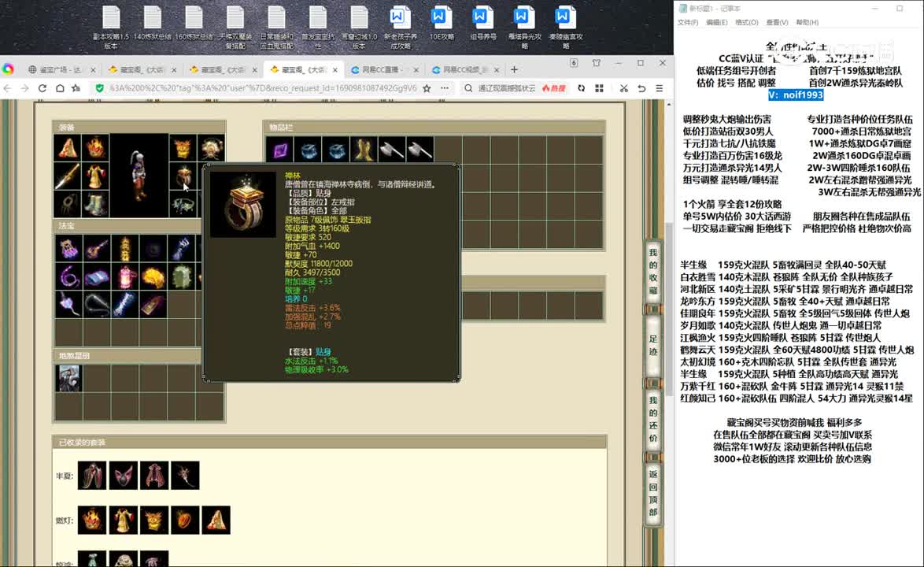Image resolution: width=924 pixels, height=567 pixels.
Task: Click the highlighted text V: noif1993 in Notepad
Action: pos(796,94)
